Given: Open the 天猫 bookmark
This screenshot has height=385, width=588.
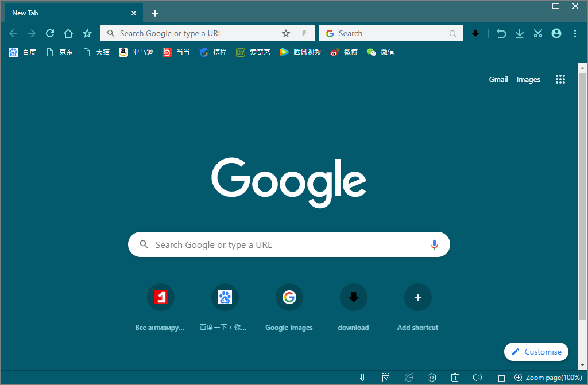Looking at the screenshot, I should tap(96, 52).
